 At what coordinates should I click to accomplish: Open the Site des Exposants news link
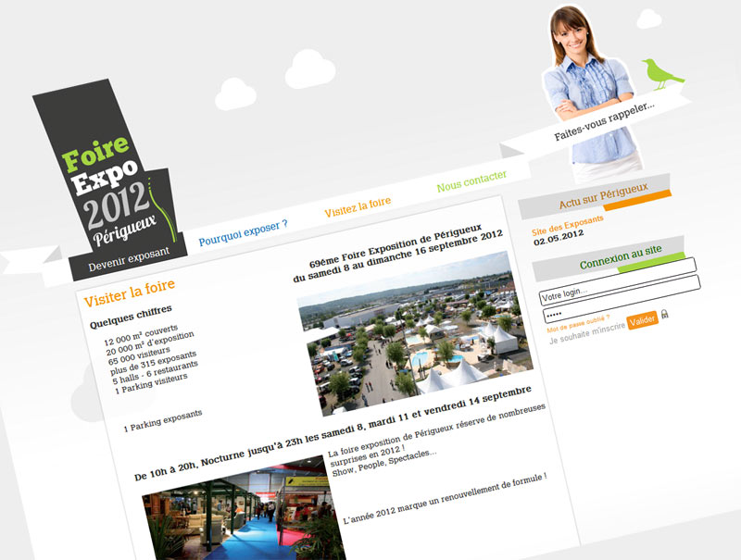(x=567, y=225)
